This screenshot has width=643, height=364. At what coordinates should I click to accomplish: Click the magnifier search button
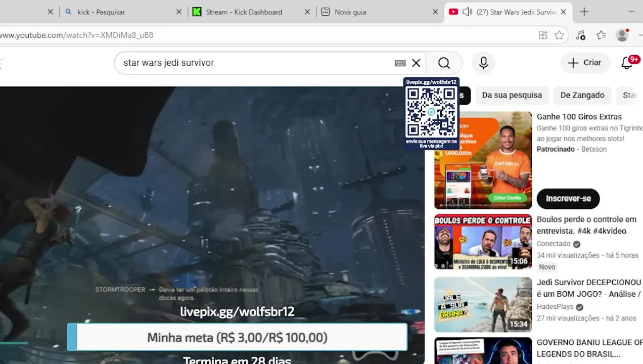(444, 63)
